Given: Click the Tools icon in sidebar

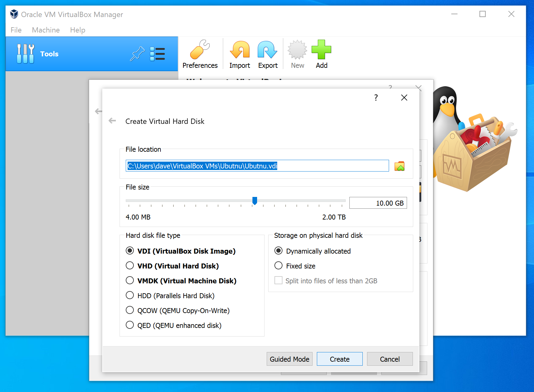Looking at the screenshot, I should (25, 54).
